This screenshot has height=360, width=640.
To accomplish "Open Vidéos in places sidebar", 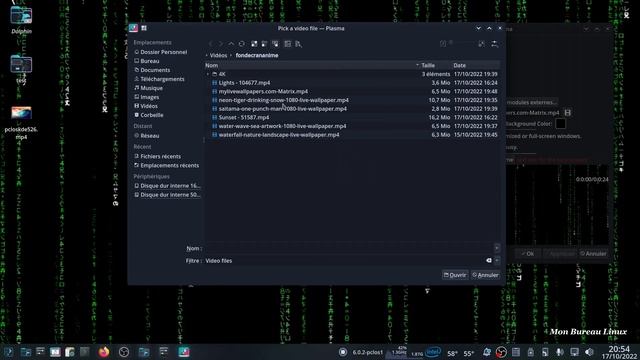I will [x=149, y=106].
